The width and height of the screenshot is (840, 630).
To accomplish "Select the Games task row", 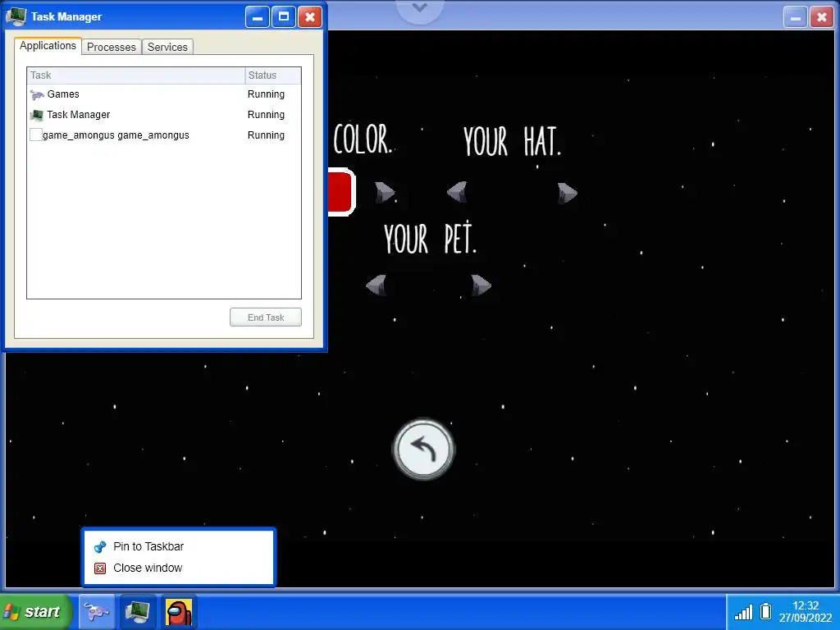I will 163,94.
